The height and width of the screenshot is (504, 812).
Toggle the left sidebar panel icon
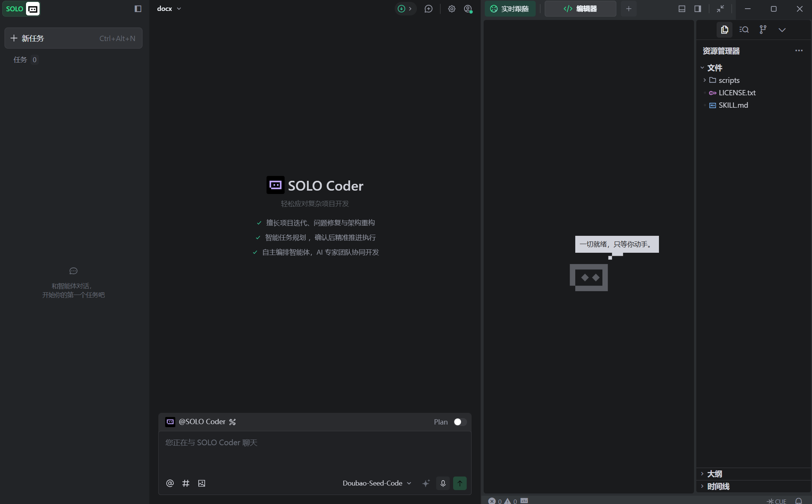click(x=138, y=9)
